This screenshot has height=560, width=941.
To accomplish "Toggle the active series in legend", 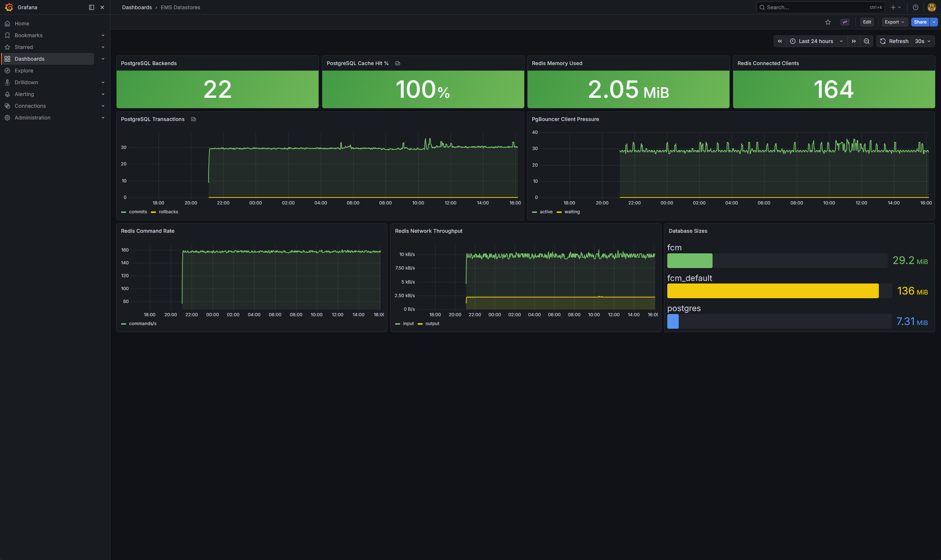I will point(546,212).
